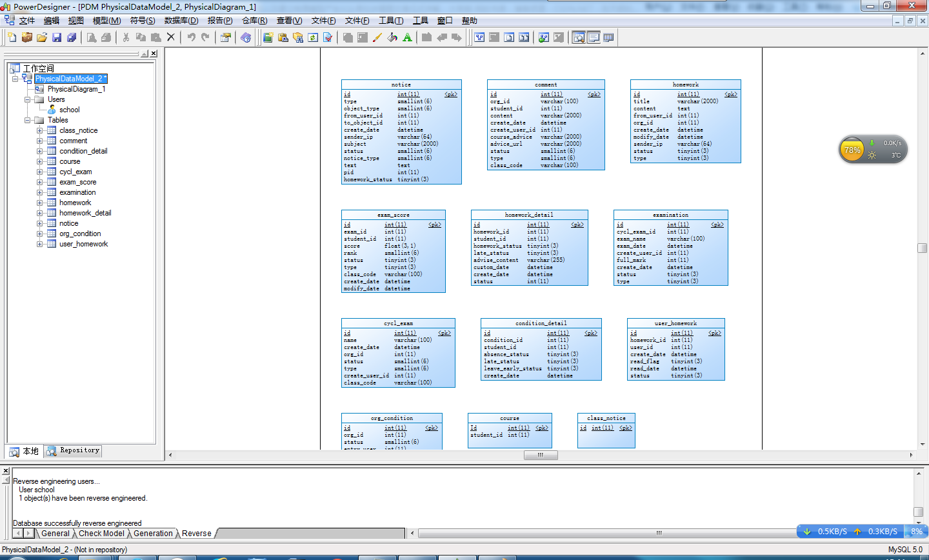The image size is (929, 560).
Task: Select the condition_detail table symbol in diagram
Action: click(x=541, y=349)
